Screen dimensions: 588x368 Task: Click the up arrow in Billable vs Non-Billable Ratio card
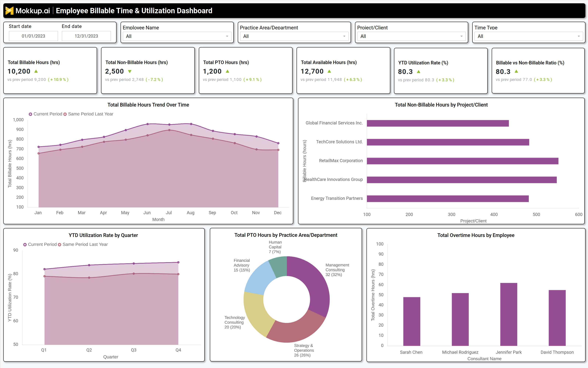click(x=516, y=71)
